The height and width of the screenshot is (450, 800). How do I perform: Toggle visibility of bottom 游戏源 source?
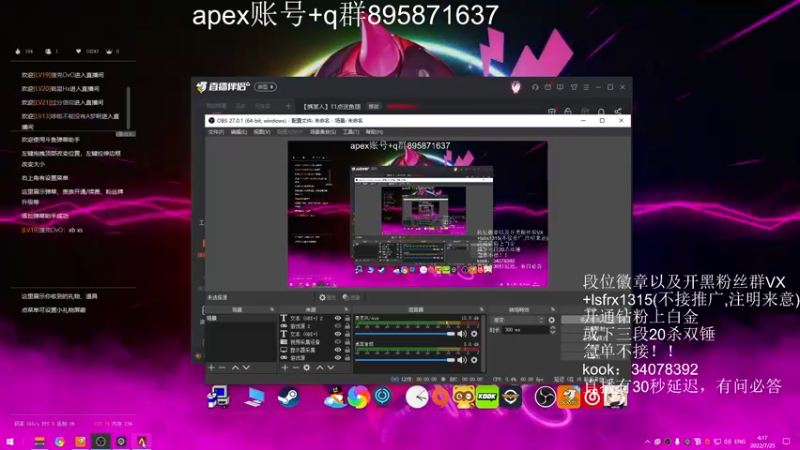pyautogui.click(x=338, y=358)
